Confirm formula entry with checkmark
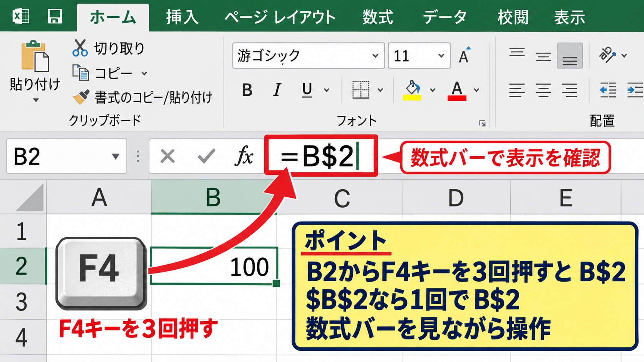Screen dimensions: 644x362 click(206, 156)
